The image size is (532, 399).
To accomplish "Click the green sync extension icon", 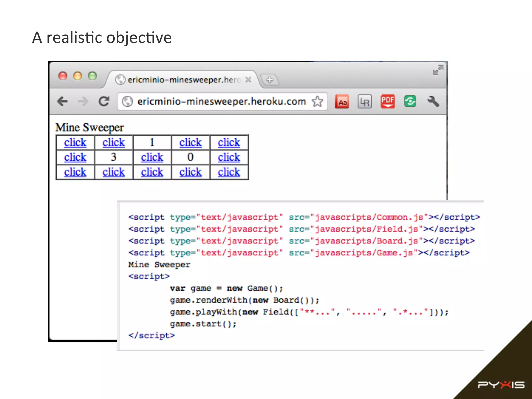I will click(410, 101).
